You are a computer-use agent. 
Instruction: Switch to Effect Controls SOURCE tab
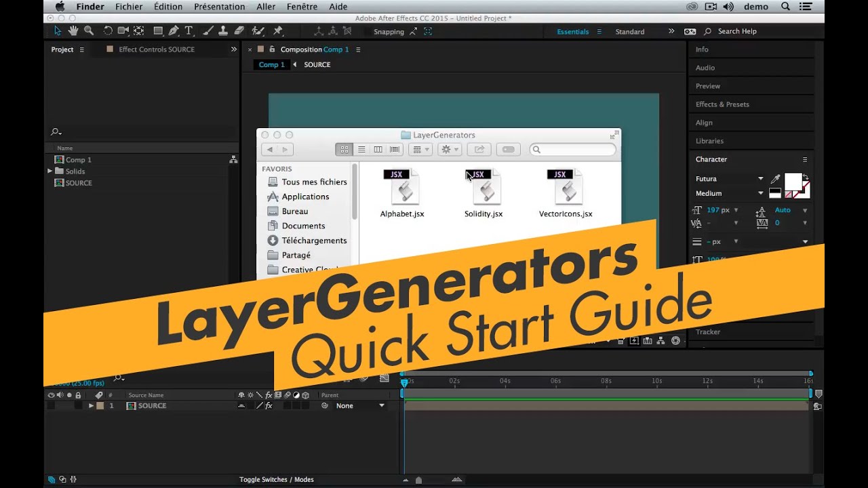(x=157, y=49)
